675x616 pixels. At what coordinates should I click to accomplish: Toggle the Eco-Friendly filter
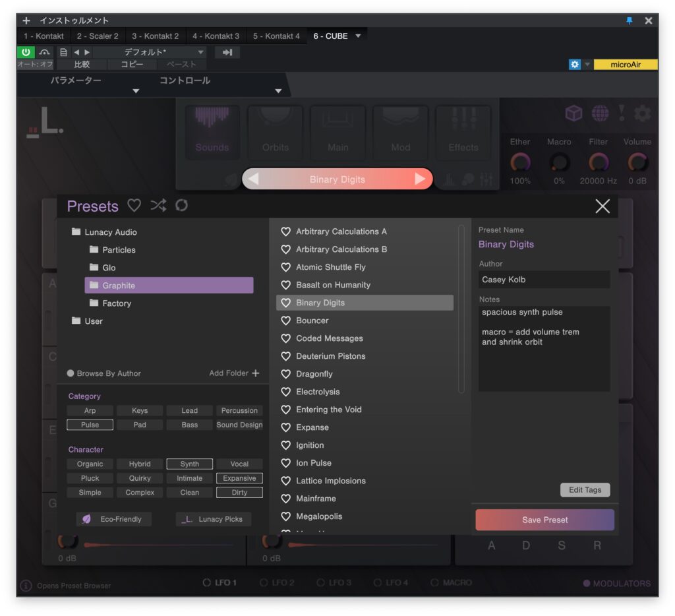113,519
